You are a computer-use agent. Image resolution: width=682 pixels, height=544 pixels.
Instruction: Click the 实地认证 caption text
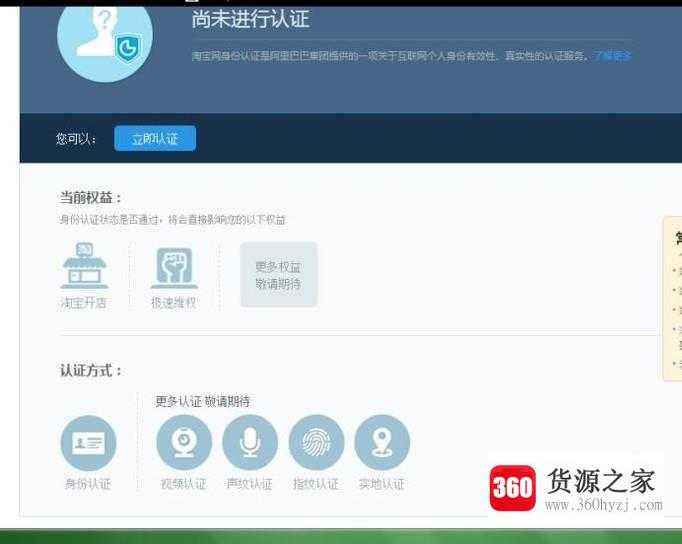[382, 484]
